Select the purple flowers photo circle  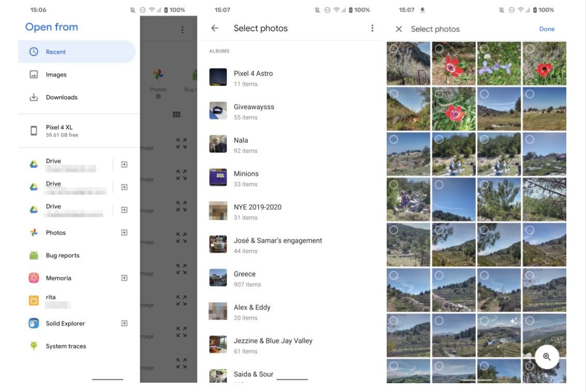pyautogui.click(x=485, y=49)
